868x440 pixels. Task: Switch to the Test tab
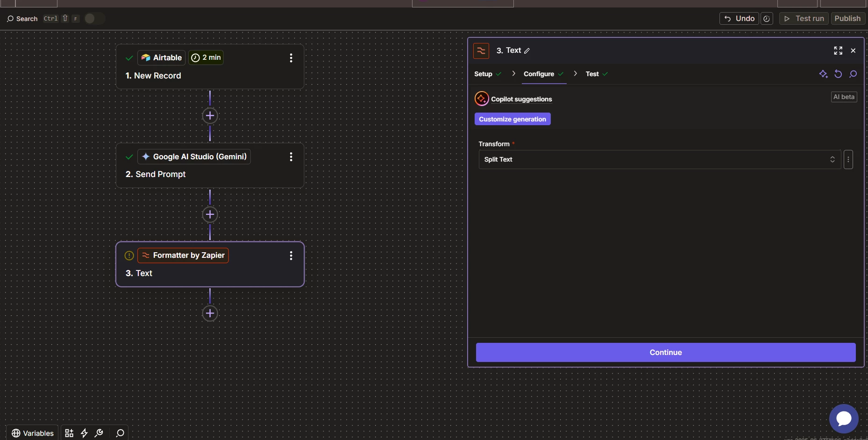pos(597,74)
